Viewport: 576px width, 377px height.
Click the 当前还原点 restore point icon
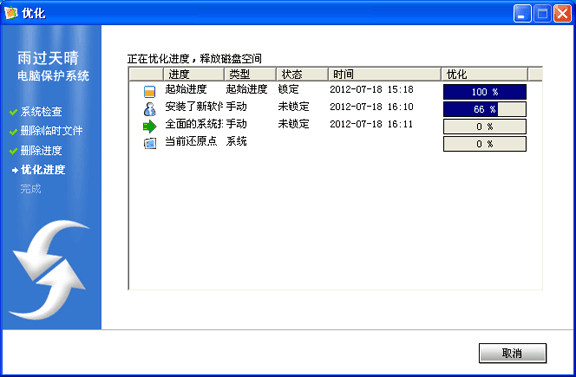click(x=150, y=143)
